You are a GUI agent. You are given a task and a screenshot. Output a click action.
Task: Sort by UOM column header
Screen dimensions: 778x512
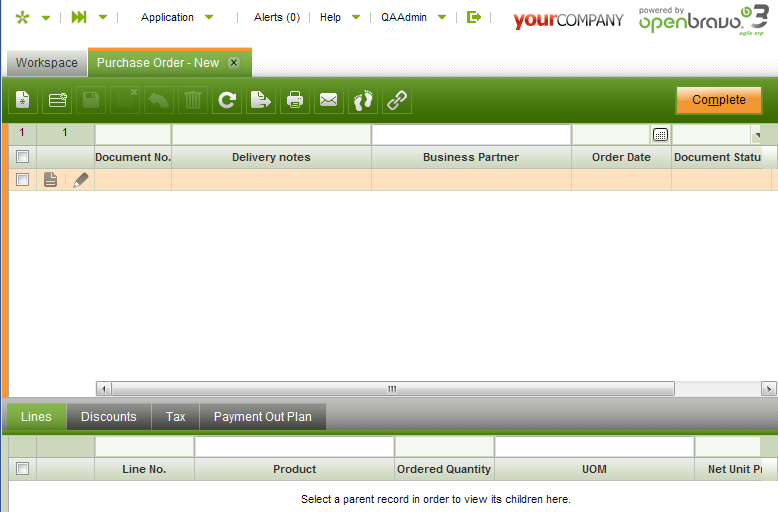point(594,469)
